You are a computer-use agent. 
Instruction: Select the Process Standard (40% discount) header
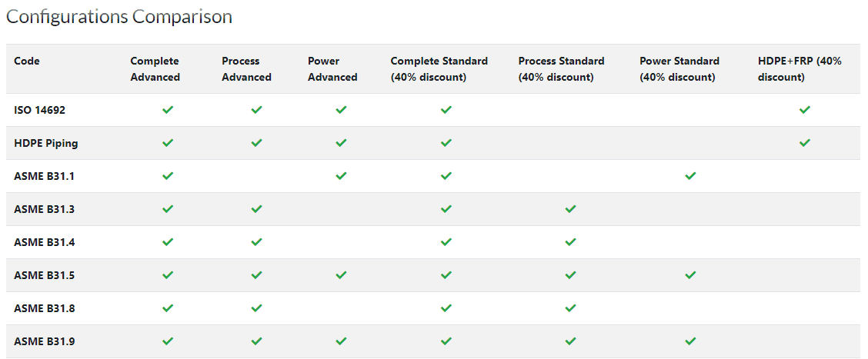(x=561, y=69)
